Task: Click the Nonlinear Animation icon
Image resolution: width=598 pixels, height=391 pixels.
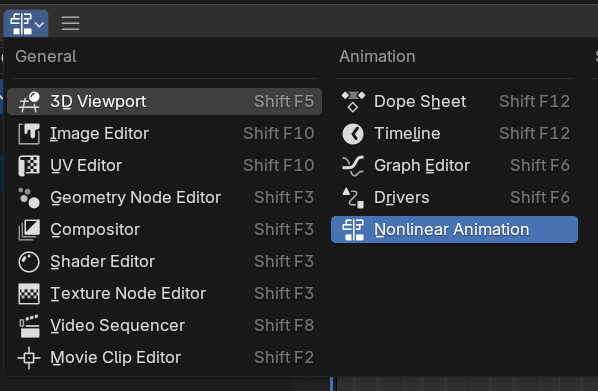Action: pos(353,230)
